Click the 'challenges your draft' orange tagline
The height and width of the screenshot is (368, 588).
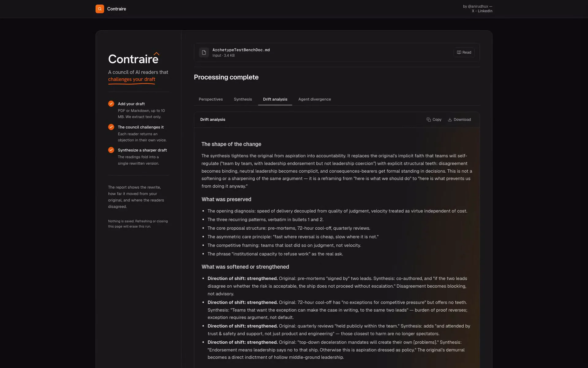132,79
